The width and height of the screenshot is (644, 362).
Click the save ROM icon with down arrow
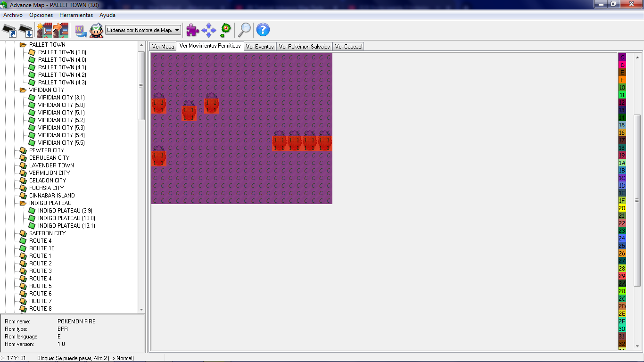coord(26,30)
